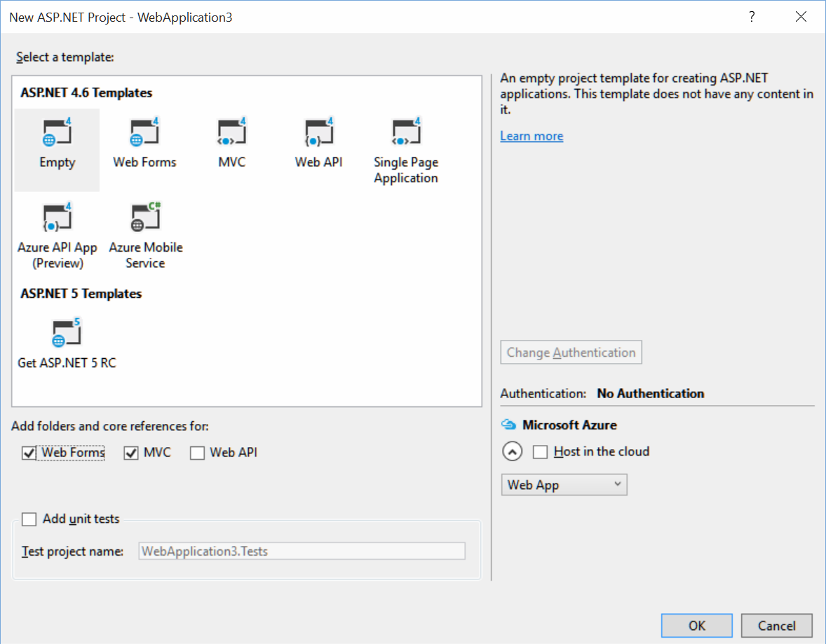
Task: Click the OK button
Action: click(696, 626)
